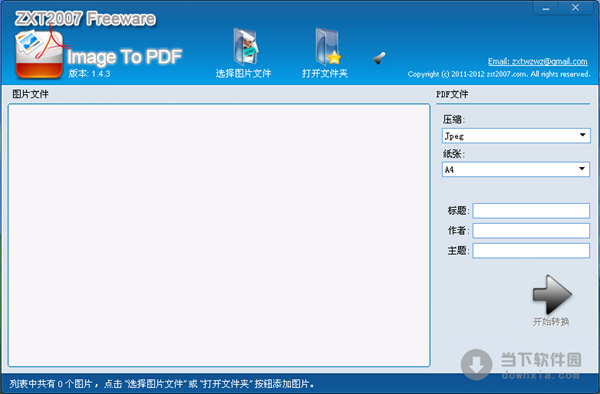Click the small broom clear-list icon

[379, 58]
